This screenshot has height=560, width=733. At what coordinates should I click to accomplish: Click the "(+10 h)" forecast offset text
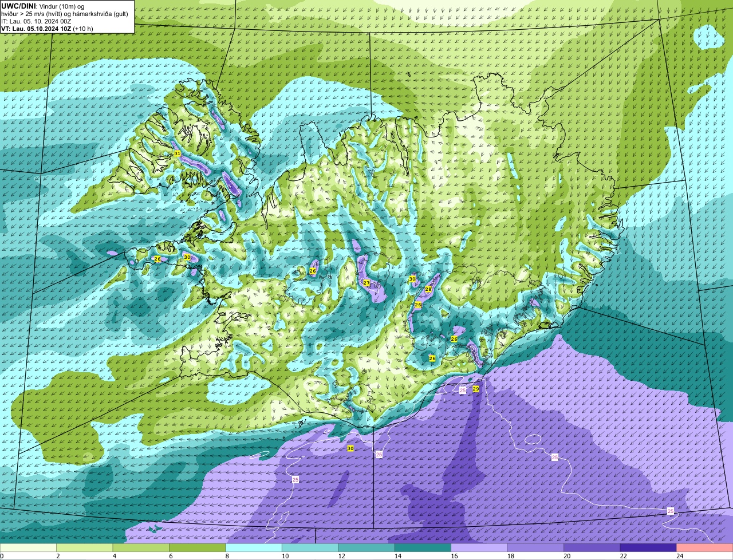click(83, 29)
